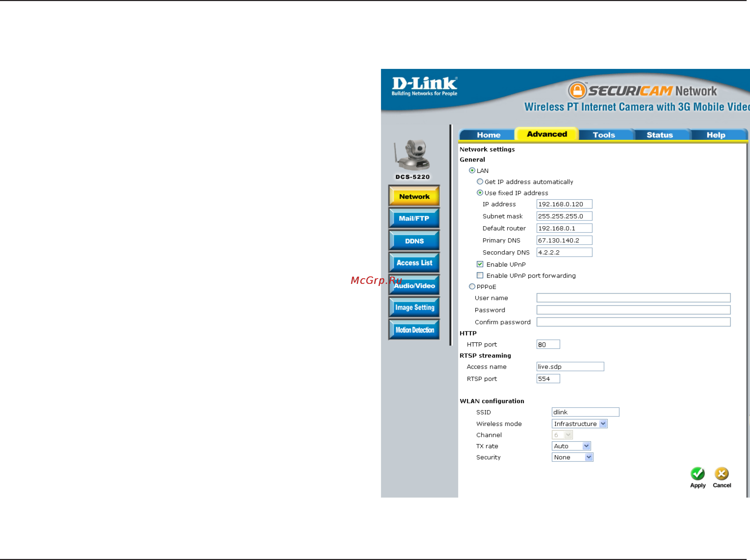Click the Primary DNS field
This screenshot has width=750, height=560.
pyautogui.click(x=564, y=240)
